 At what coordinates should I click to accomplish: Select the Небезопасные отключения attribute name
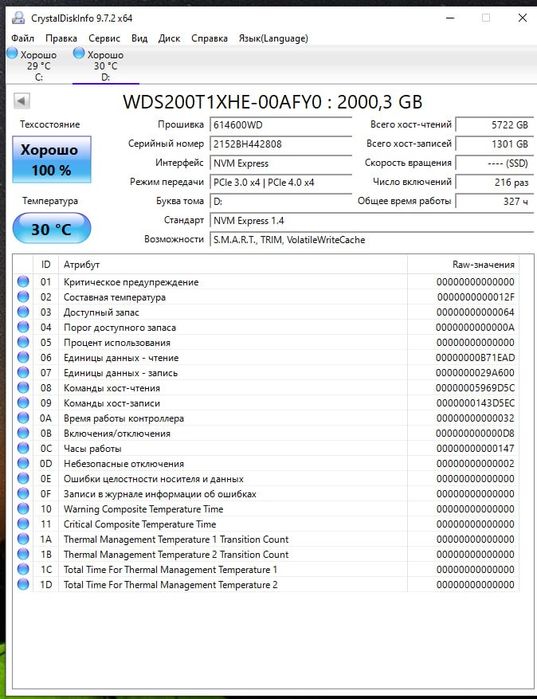(x=123, y=464)
